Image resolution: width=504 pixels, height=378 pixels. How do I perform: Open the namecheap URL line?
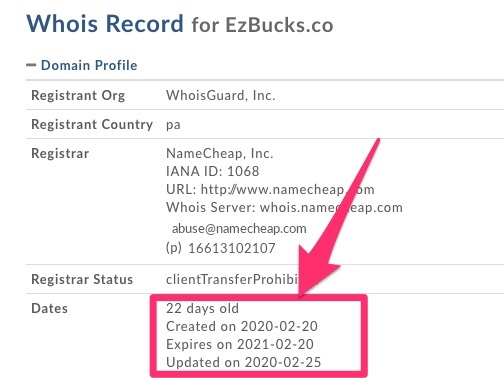coord(270,190)
